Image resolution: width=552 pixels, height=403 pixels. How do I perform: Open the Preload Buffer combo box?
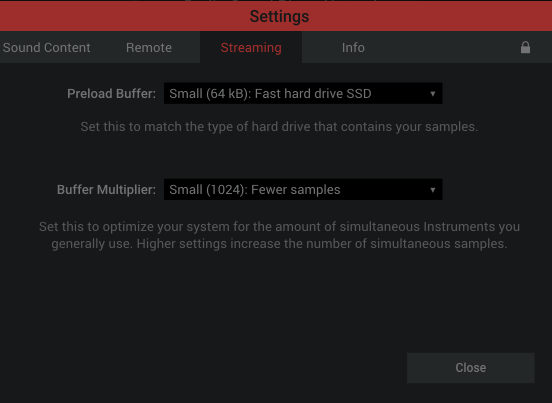[303, 93]
